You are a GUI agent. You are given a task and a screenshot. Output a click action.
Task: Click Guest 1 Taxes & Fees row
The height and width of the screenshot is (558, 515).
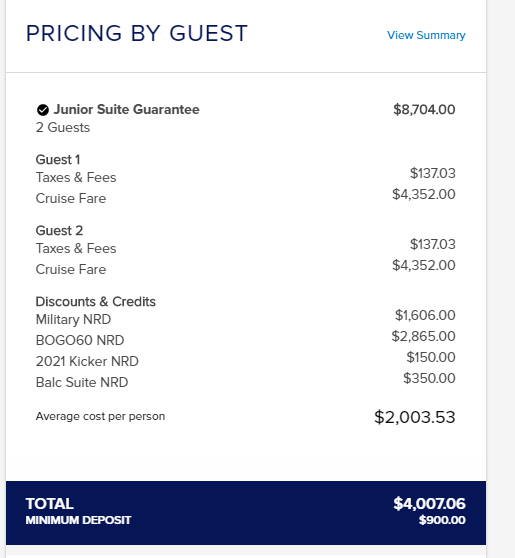pyautogui.click(x=245, y=177)
